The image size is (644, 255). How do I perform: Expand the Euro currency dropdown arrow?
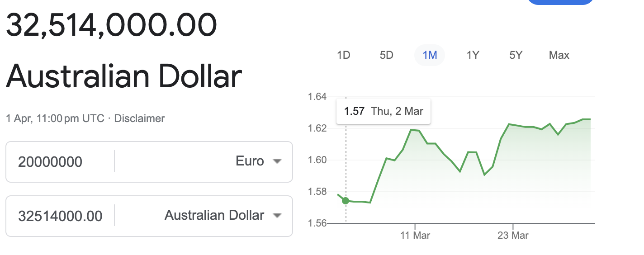[x=278, y=161]
